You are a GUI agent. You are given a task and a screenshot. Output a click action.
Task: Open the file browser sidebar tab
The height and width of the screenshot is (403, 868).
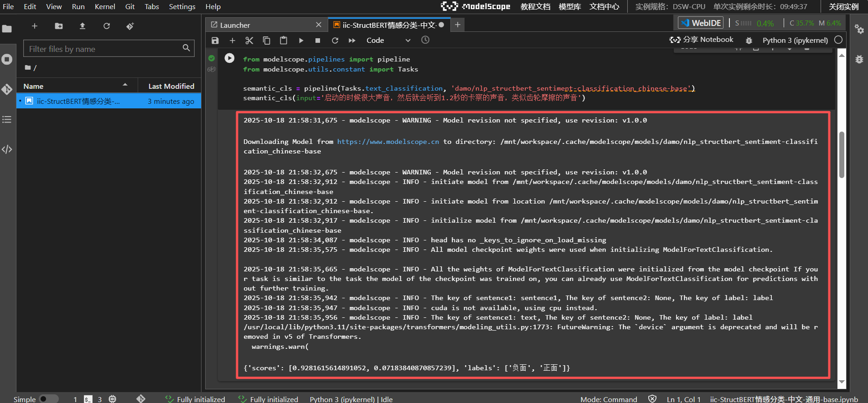7,29
